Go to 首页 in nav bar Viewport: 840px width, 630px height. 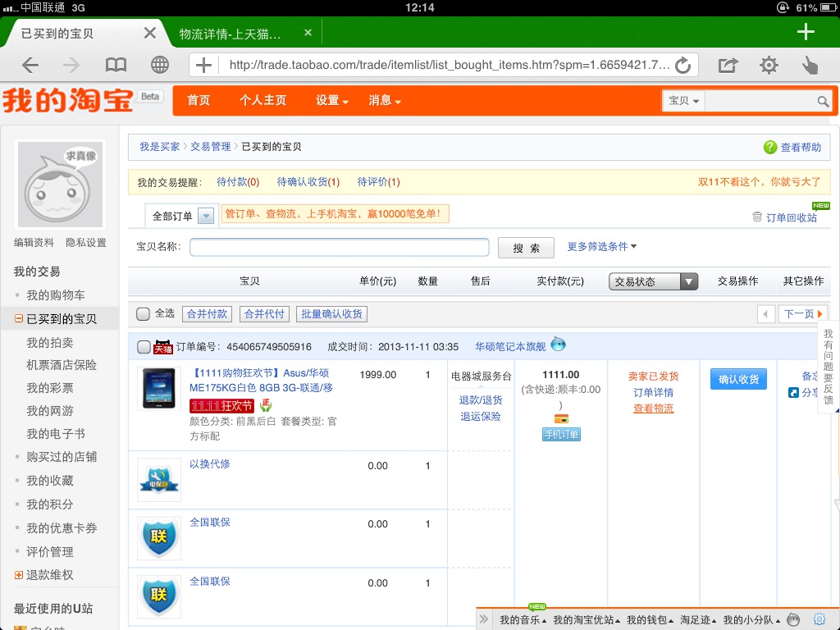coord(199,101)
